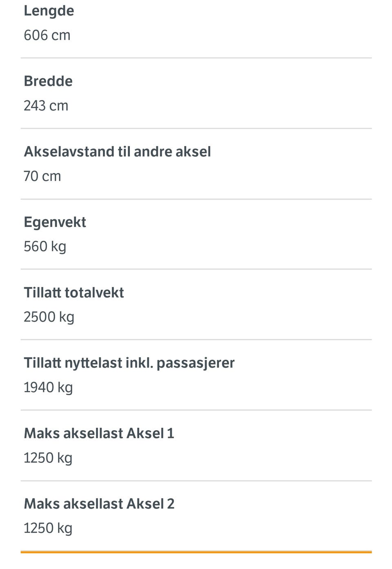The image size is (392, 569).
Task: Select the Lengde label
Action: tap(49, 11)
